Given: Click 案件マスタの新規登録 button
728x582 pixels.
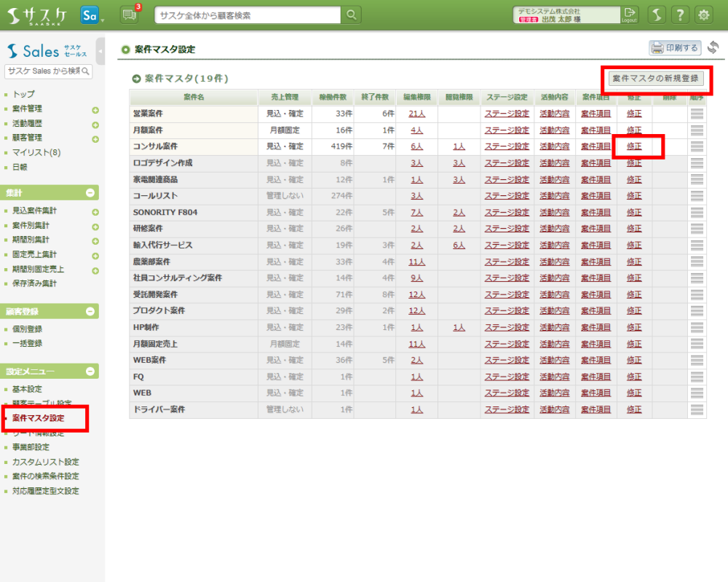Looking at the screenshot, I should coord(655,78).
